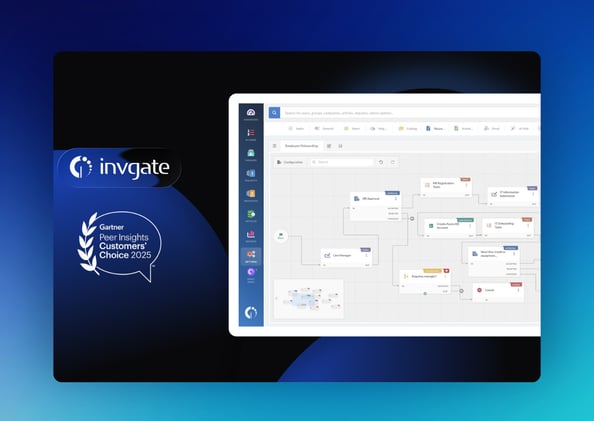Screen dimensions: 594x421
Task: Open the Catalog menu item with folder icon
Action: (408, 128)
